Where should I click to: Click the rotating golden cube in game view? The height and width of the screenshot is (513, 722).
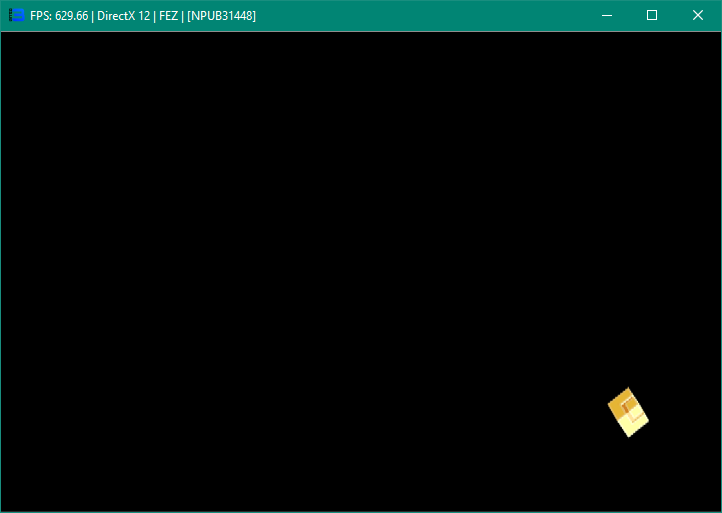tap(628, 412)
